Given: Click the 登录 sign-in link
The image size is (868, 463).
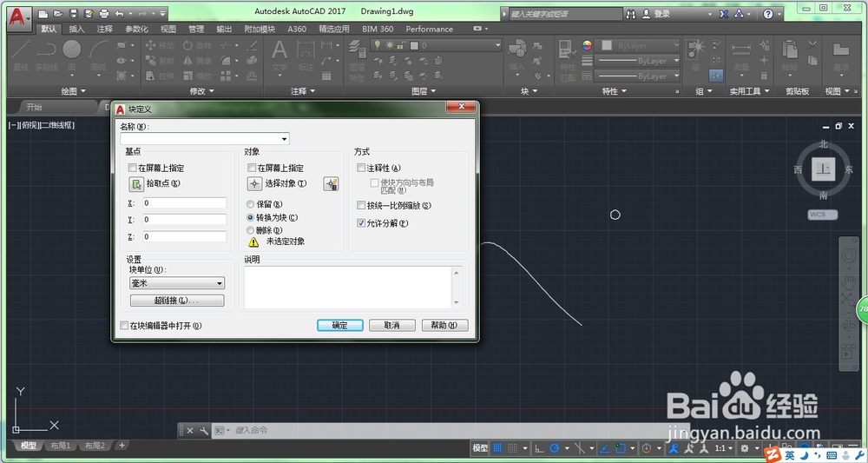Looking at the screenshot, I should pos(662,14).
